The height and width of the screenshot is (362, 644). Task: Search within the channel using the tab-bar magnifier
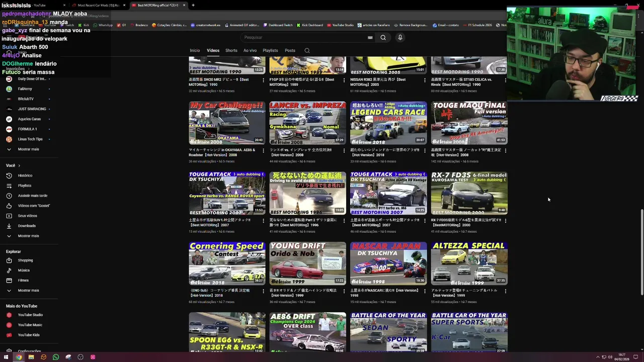click(x=307, y=50)
